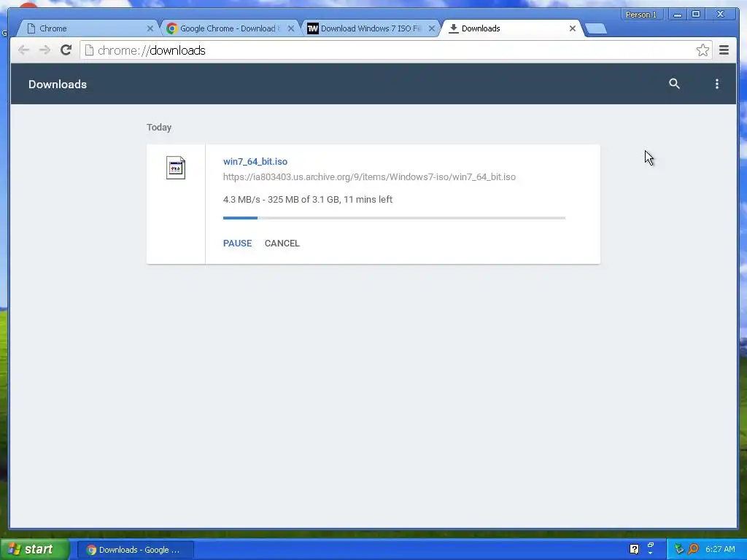The height and width of the screenshot is (560, 747).
Task: Go forward with the forward arrow
Action: pyautogui.click(x=44, y=50)
